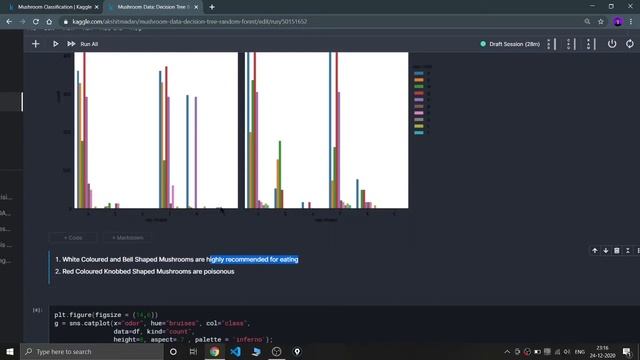This screenshot has width=640, height=360.
Task: Click the plt.figure code line
Action: pos(106,315)
